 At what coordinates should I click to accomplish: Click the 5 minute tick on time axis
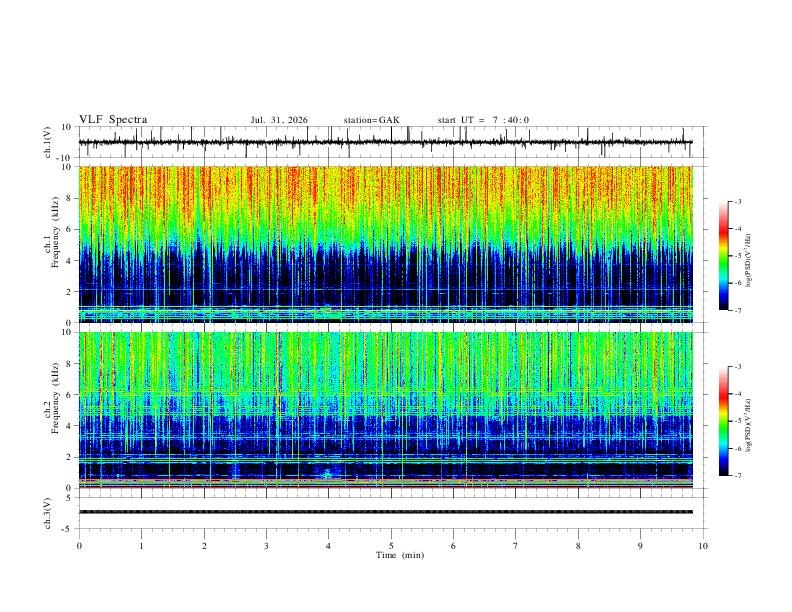(x=391, y=546)
